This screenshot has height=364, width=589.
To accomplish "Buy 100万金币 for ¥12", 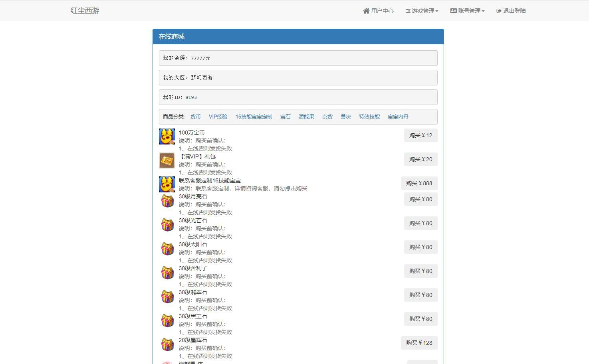I will pos(420,135).
